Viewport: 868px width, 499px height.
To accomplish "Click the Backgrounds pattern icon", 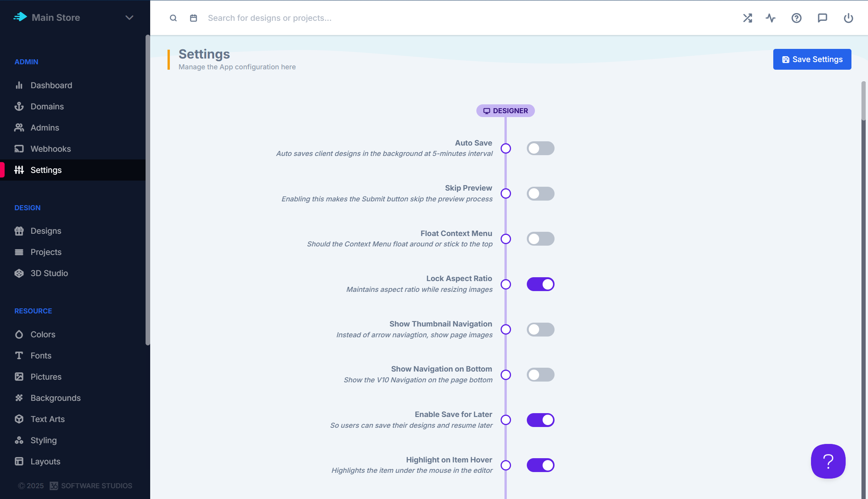I will (x=19, y=398).
